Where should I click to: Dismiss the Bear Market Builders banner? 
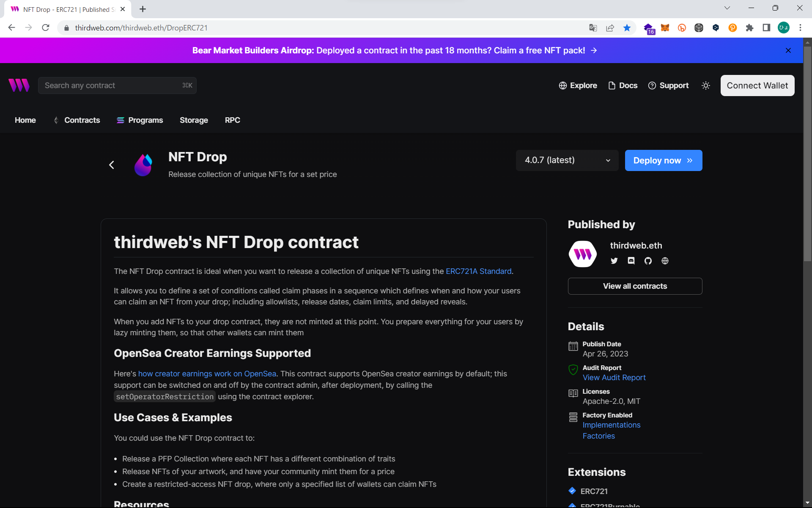788,50
